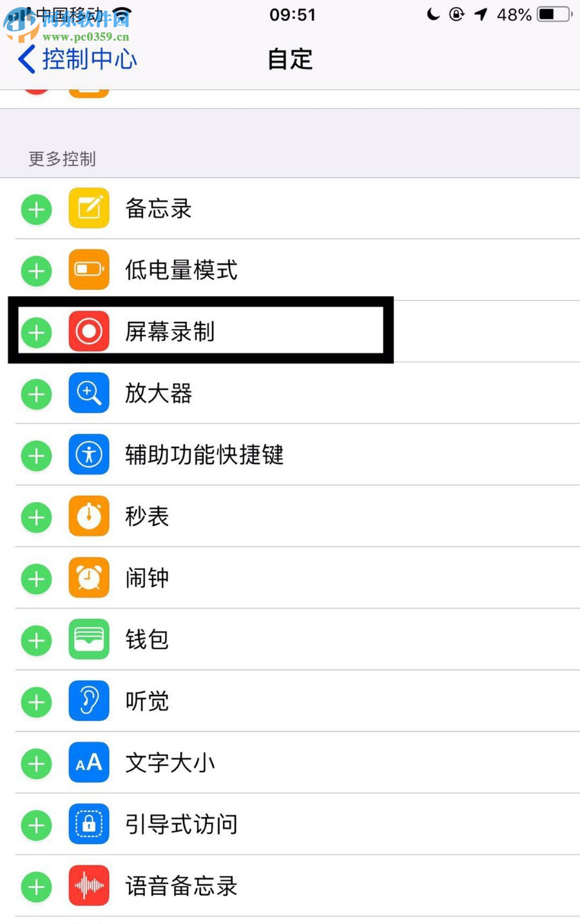Click the 放大器 magnifier icon
The image size is (580, 924).
[89, 393]
